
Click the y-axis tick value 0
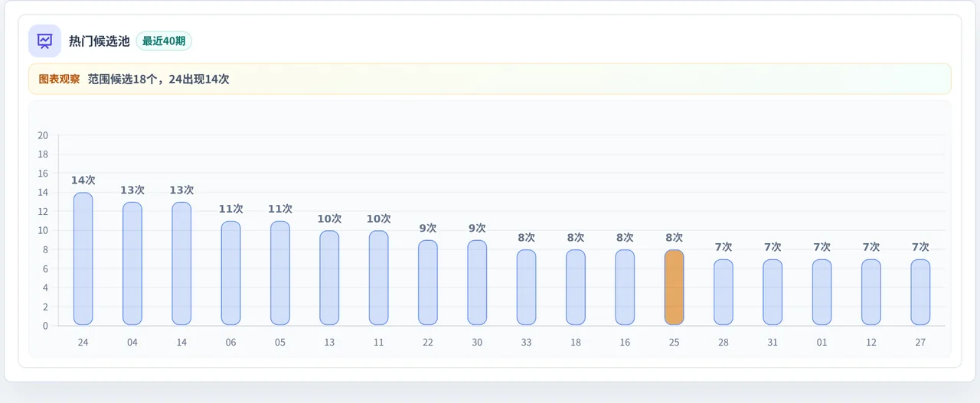click(46, 326)
